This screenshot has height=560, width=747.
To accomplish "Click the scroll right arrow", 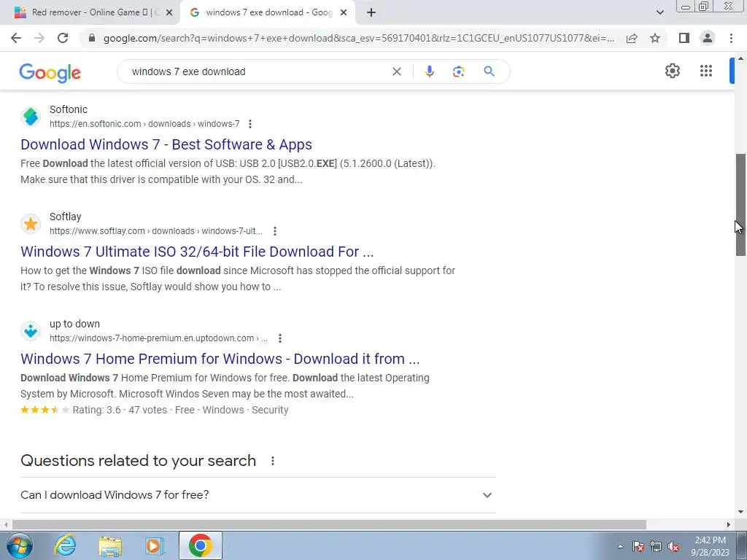I will point(729,524).
